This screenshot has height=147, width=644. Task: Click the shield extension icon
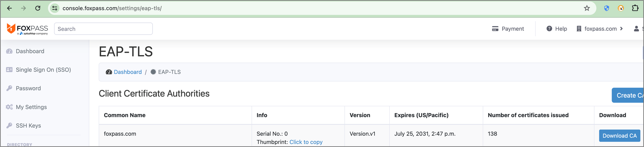(x=607, y=8)
